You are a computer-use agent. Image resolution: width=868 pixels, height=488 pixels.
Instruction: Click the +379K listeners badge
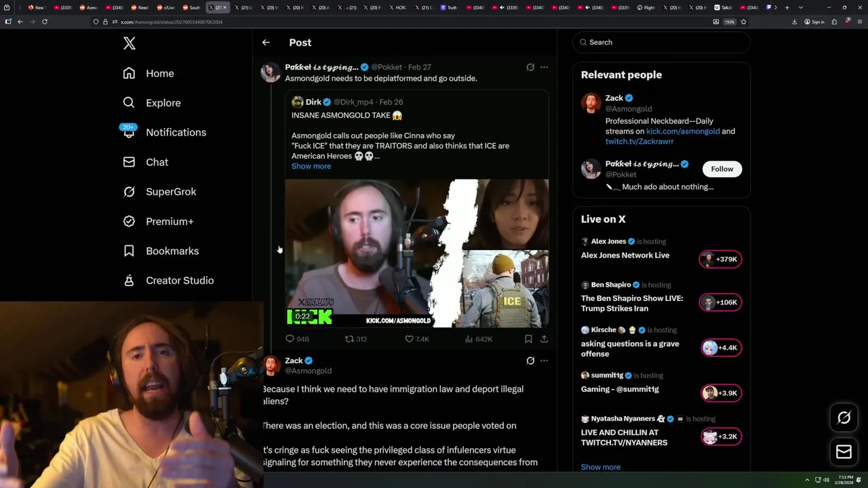[720, 259]
